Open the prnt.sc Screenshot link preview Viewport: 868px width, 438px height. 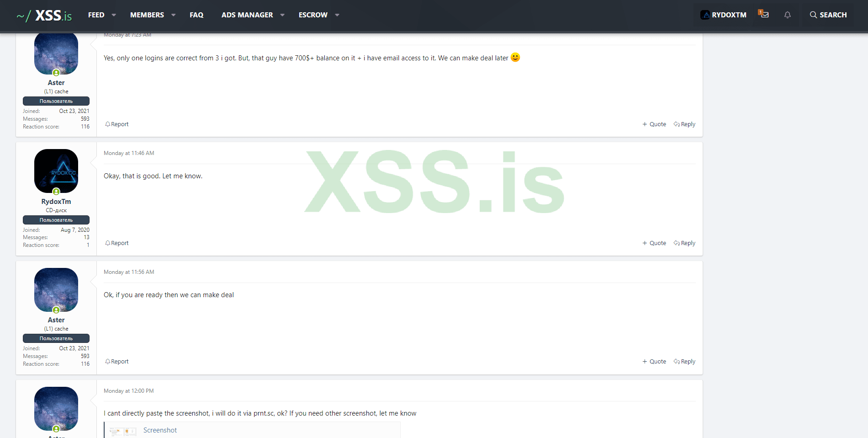click(x=160, y=430)
